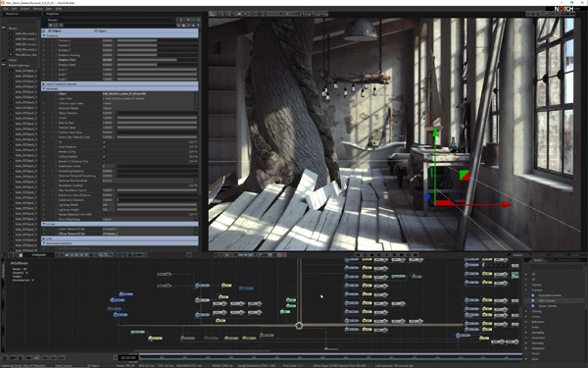Open the Diffuse Texture UV Set dropdown

click(150, 234)
